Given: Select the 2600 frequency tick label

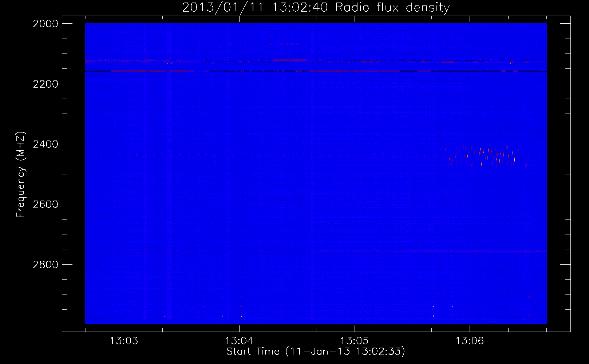Looking at the screenshot, I should [46, 204].
